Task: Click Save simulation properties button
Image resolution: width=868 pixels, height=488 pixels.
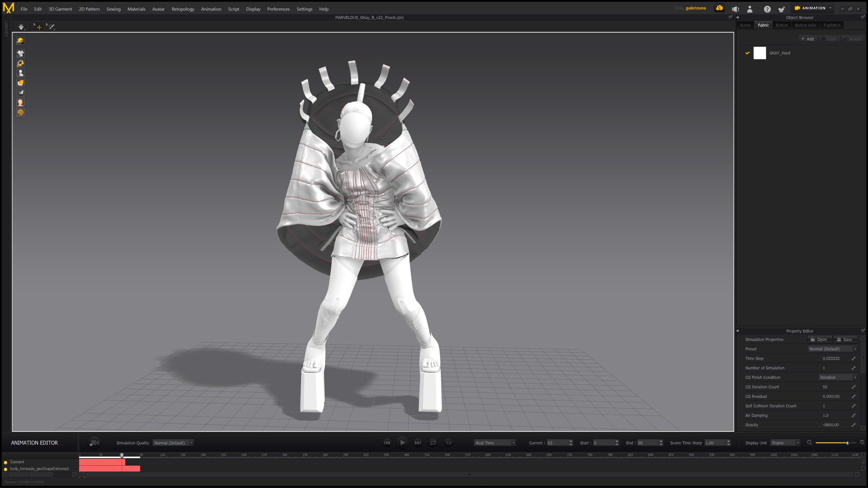Action: tap(845, 340)
